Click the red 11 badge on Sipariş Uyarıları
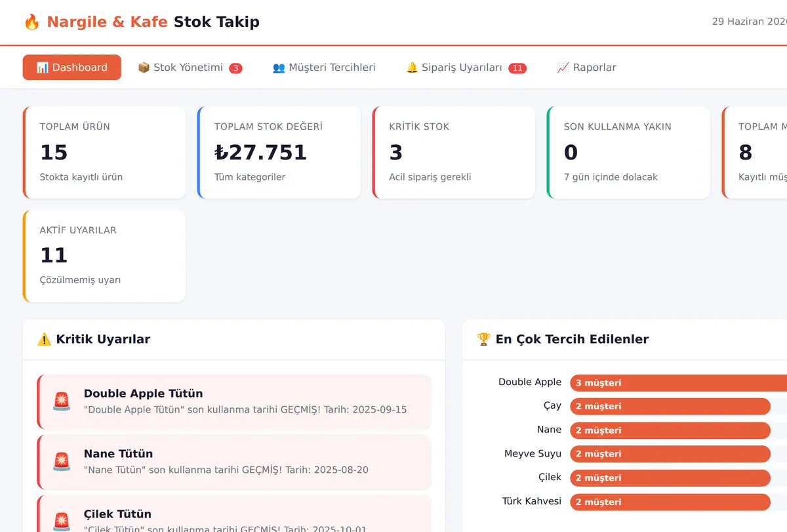Image resolution: width=787 pixels, height=532 pixels. click(x=517, y=68)
